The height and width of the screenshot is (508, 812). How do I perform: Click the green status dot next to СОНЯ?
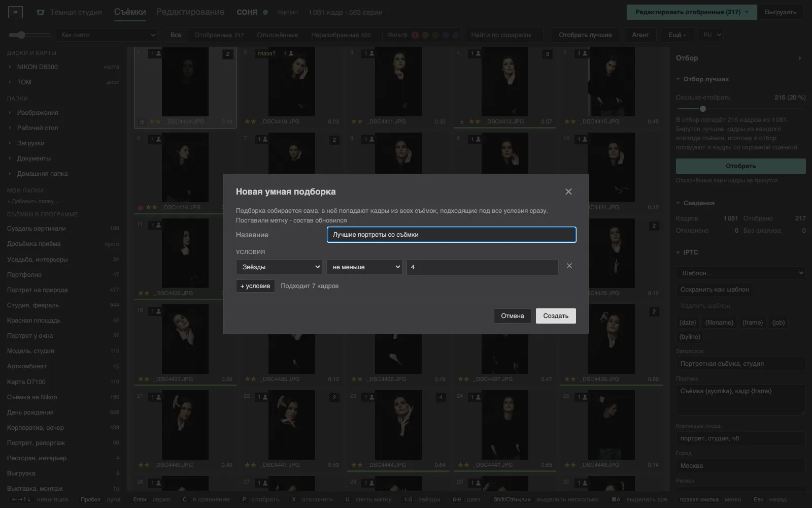265,12
